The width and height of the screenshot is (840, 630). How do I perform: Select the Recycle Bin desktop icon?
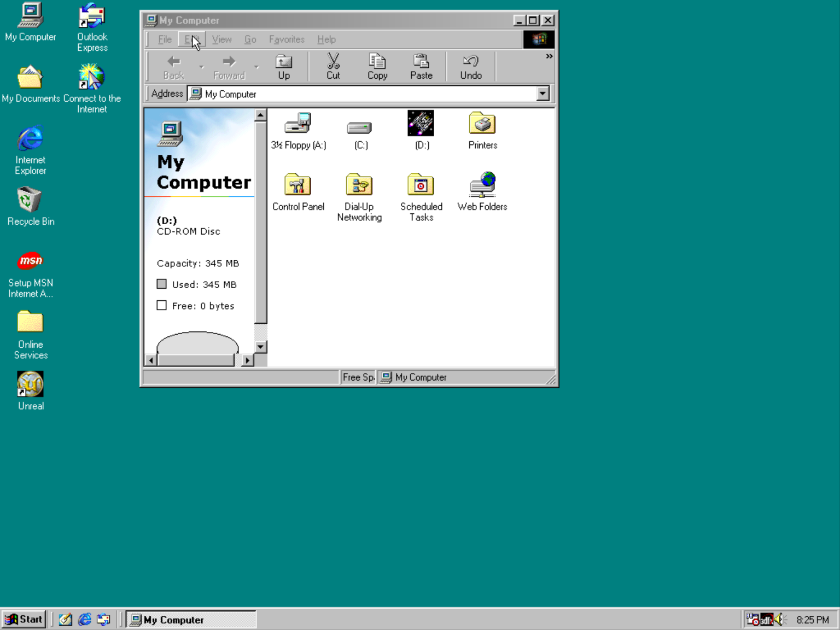click(x=31, y=207)
